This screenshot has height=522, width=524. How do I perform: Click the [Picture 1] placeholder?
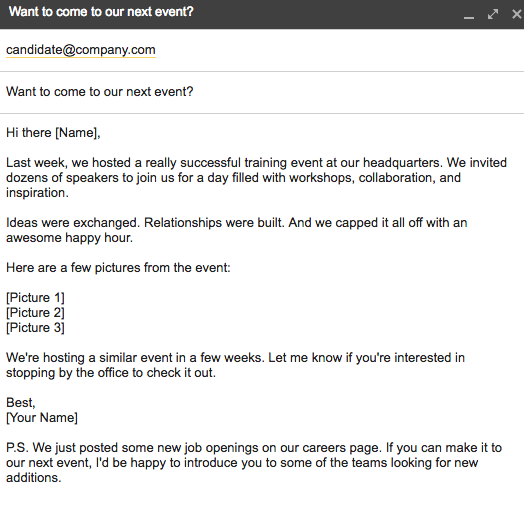coord(35,297)
